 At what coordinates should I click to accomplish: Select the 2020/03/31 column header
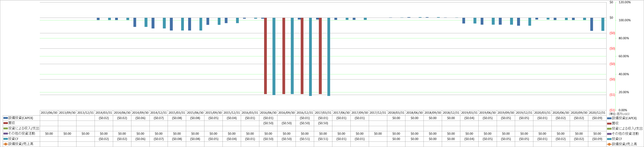pos(542,113)
